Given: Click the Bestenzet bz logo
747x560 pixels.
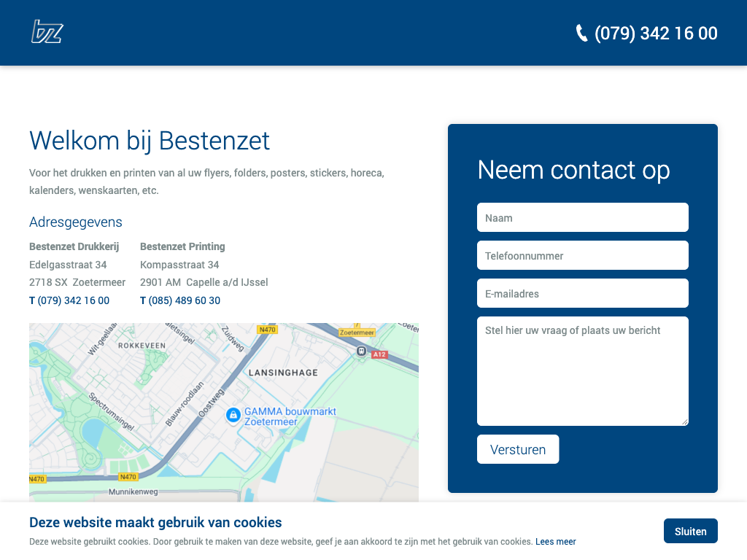Looking at the screenshot, I should [x=47, y=32].
